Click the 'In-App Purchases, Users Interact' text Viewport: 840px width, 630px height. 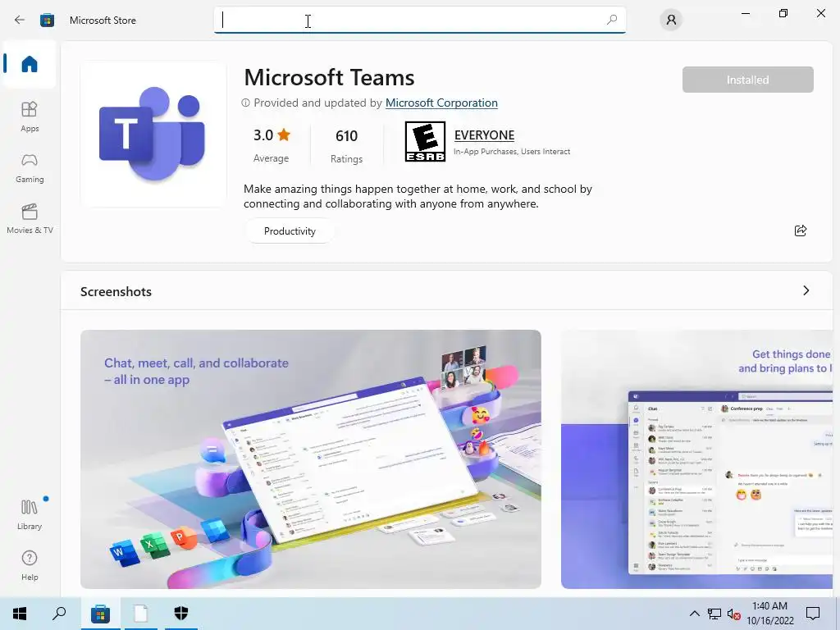coord(512,152)
